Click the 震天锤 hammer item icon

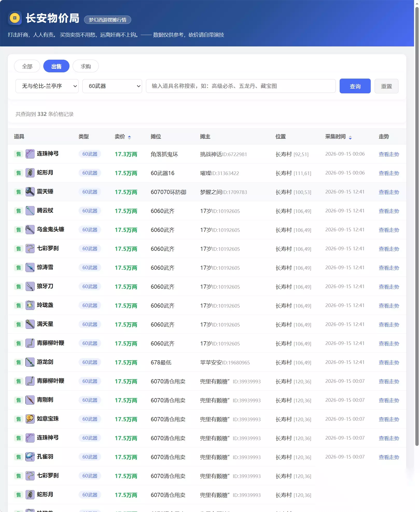coord(30,192)
